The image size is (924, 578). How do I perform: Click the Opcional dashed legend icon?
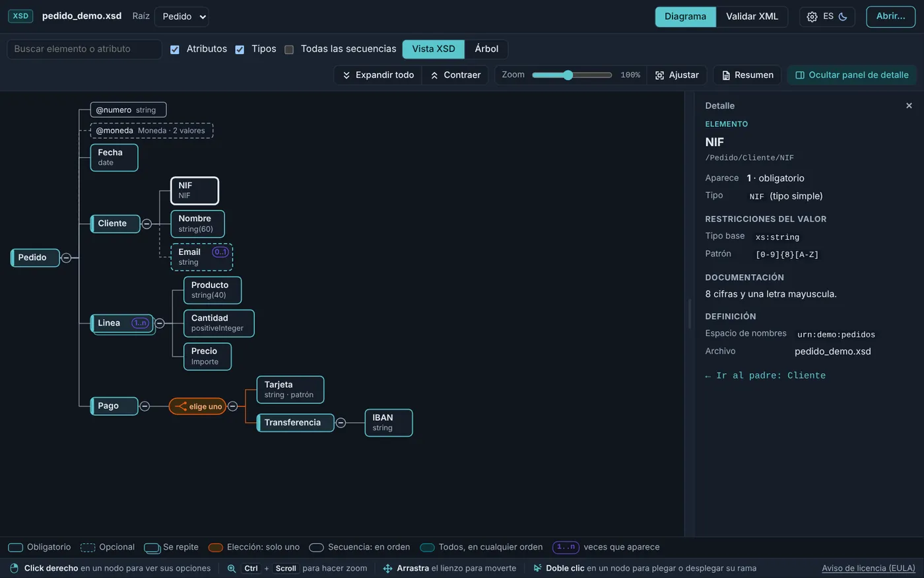pos(88,548)
